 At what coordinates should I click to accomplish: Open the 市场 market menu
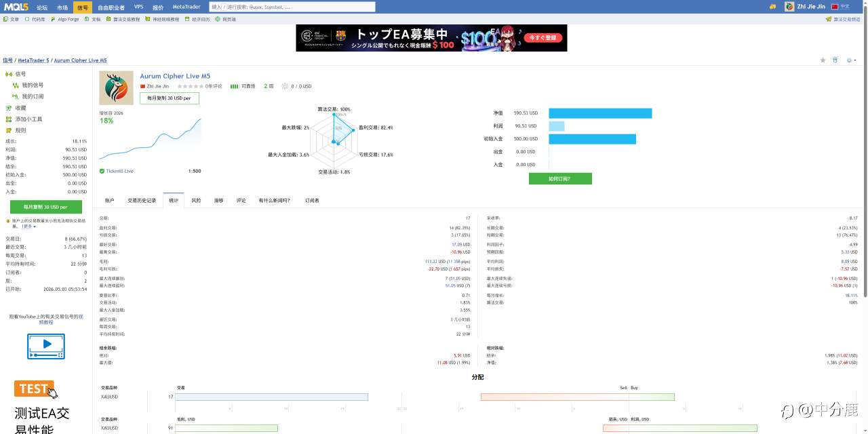62,7
